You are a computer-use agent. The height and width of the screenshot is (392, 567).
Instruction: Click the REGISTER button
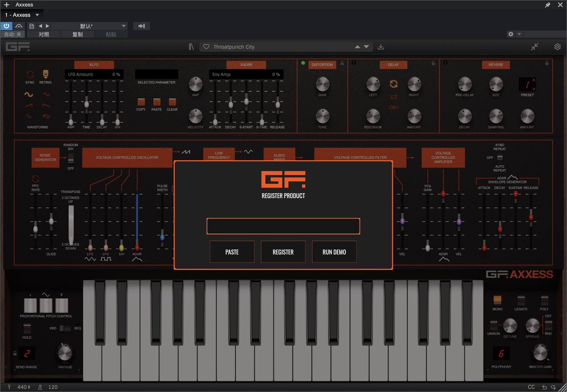tap(283, 252)
